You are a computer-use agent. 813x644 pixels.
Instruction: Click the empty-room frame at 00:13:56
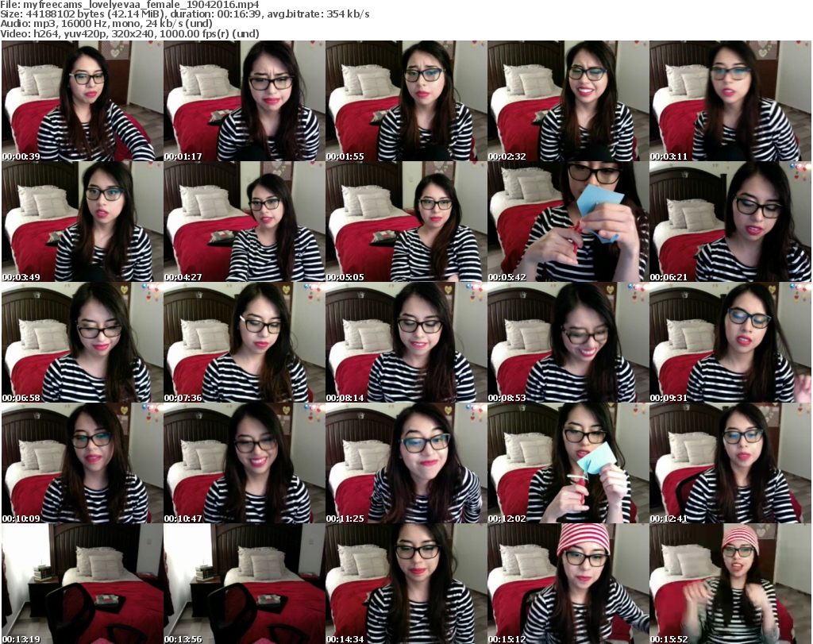244,584
